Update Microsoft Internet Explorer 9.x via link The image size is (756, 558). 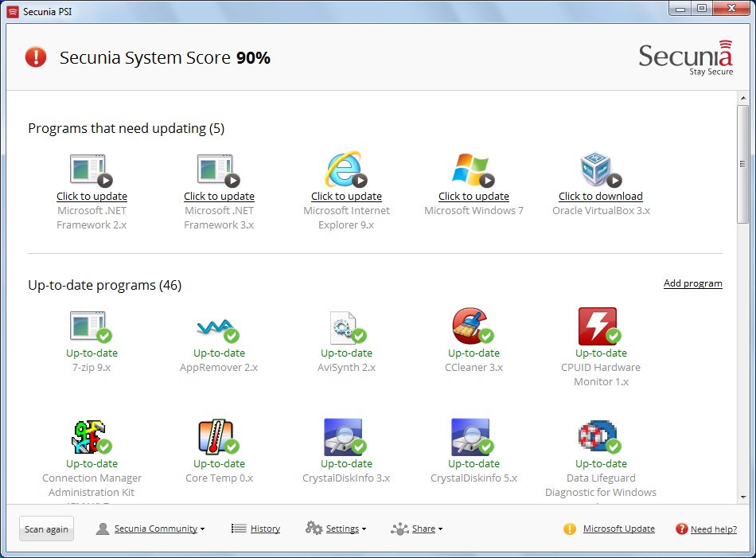click(346, 197)
